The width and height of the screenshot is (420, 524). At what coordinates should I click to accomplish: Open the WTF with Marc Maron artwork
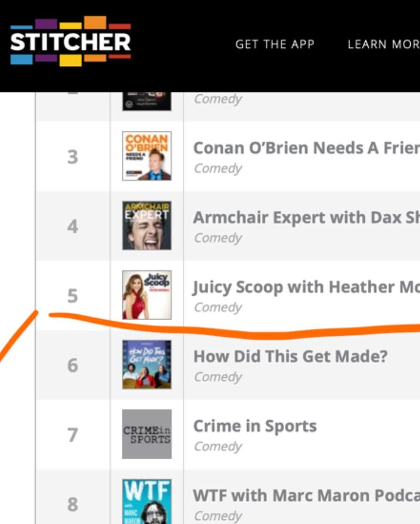[x=147, y=501]
